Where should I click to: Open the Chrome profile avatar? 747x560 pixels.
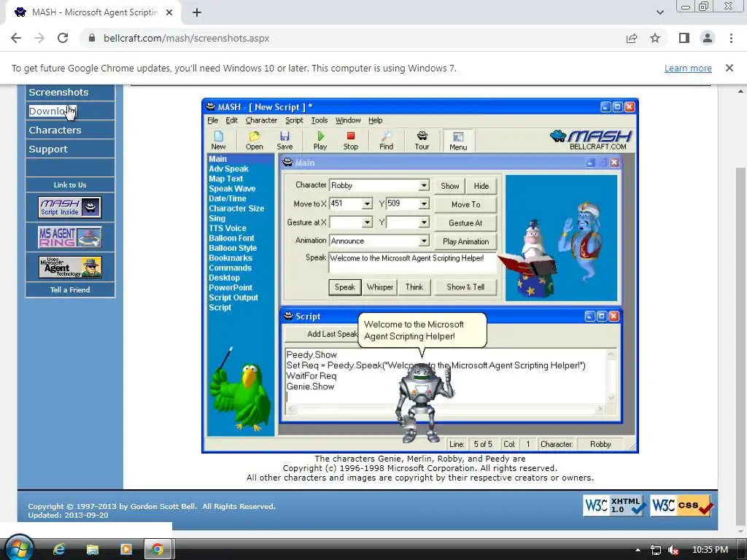coord(708,38)
